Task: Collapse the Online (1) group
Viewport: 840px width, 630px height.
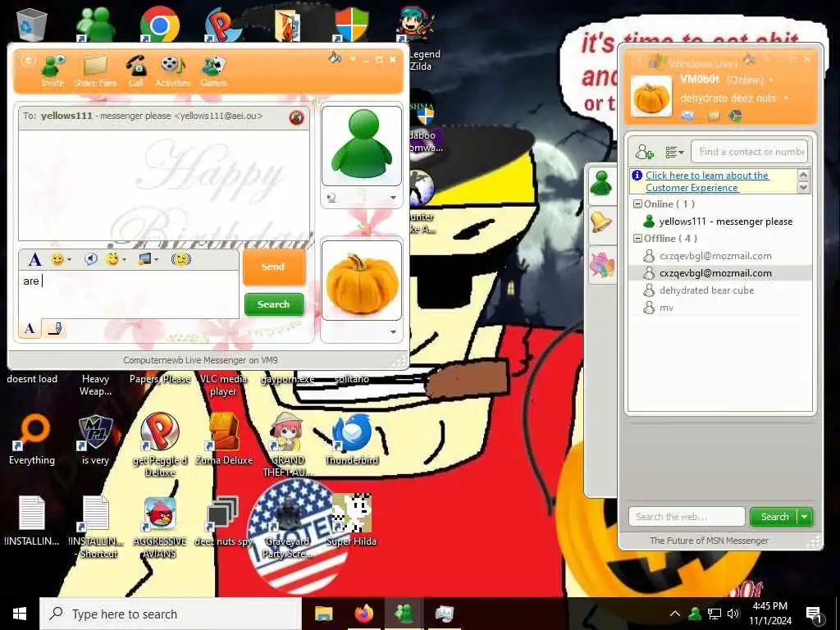Action: 637,204
